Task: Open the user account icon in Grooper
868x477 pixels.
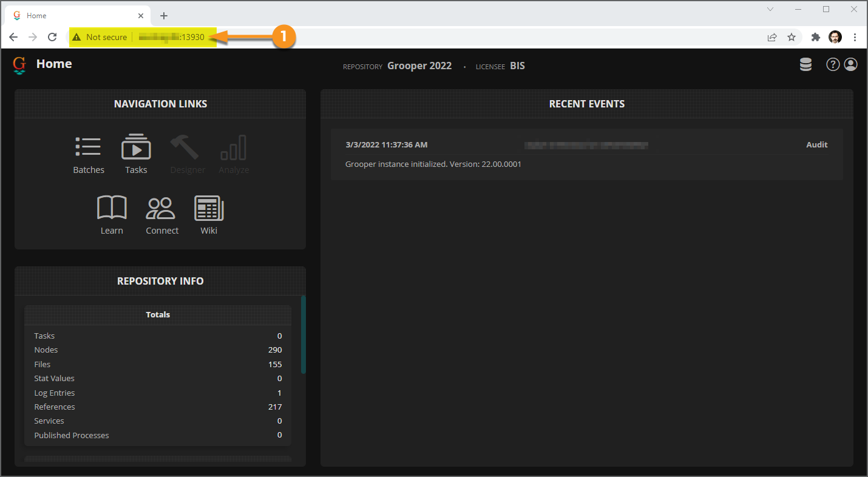Action: click(850, 64)
